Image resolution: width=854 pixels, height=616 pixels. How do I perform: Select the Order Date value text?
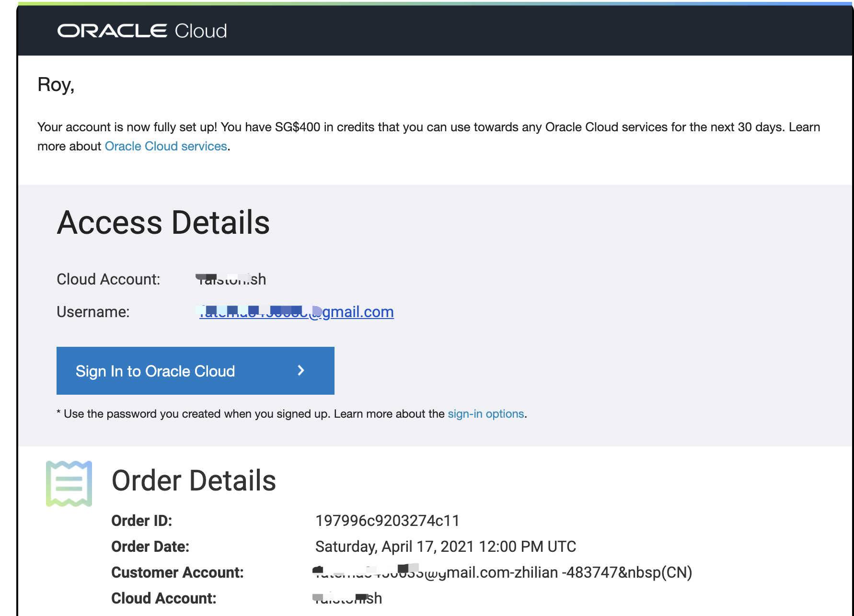pos(445,547)
